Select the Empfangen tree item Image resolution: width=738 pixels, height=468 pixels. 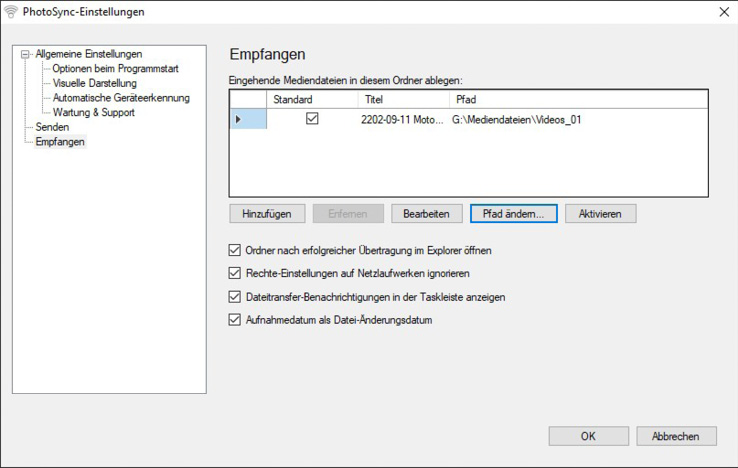(60, 142)
